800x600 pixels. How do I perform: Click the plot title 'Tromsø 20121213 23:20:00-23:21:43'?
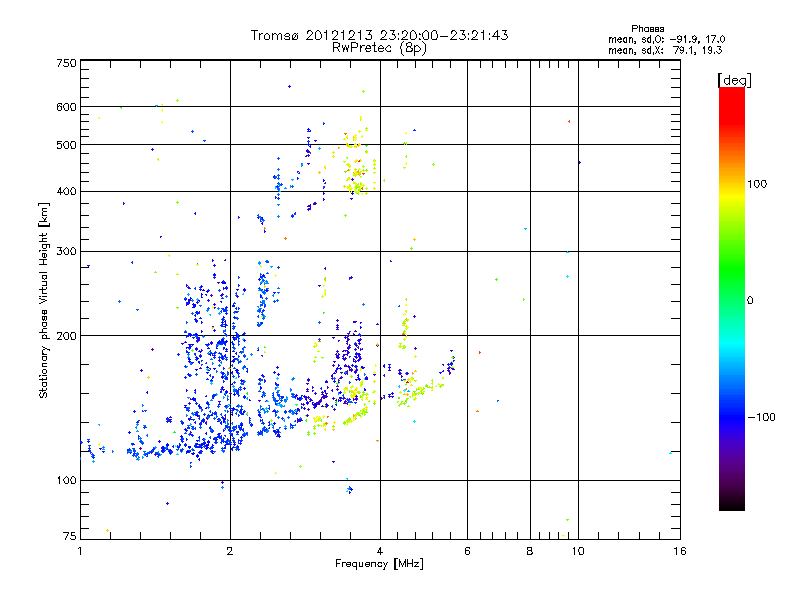point(380,35)
